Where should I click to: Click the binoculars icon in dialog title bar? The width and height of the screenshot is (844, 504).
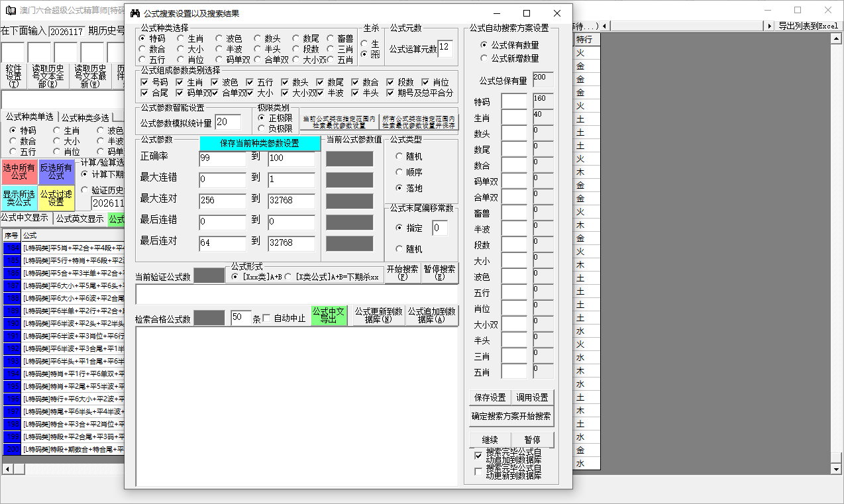[135, 13]
